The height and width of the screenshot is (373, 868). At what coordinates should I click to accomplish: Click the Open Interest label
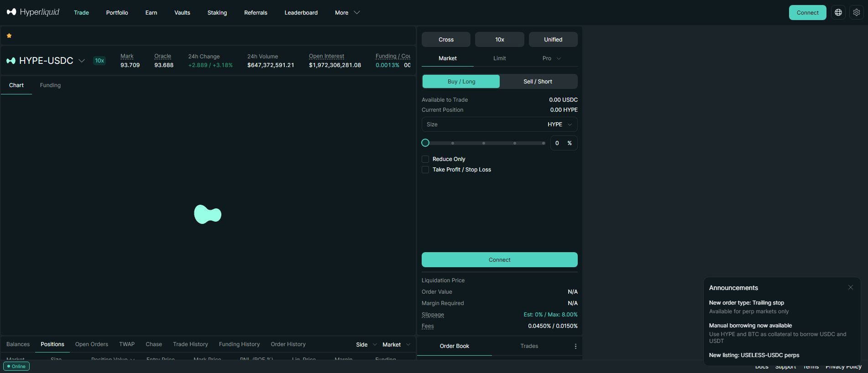(x=326, y=56)
